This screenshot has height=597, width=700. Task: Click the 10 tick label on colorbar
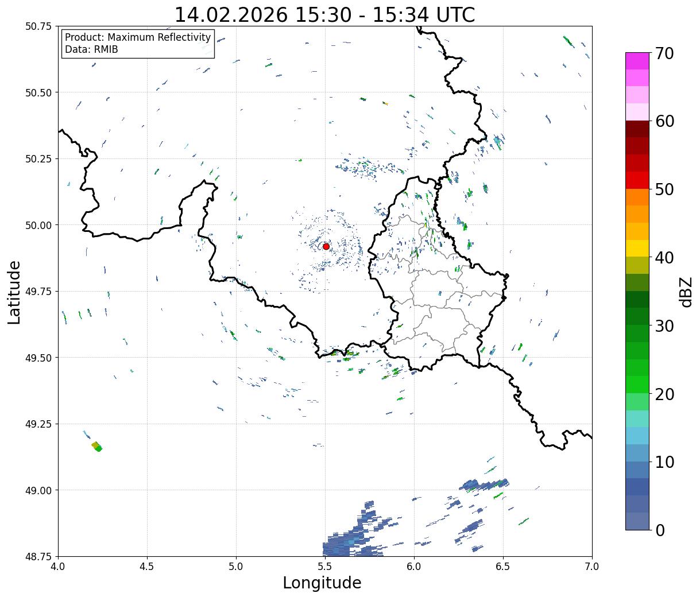coord(664,462)
